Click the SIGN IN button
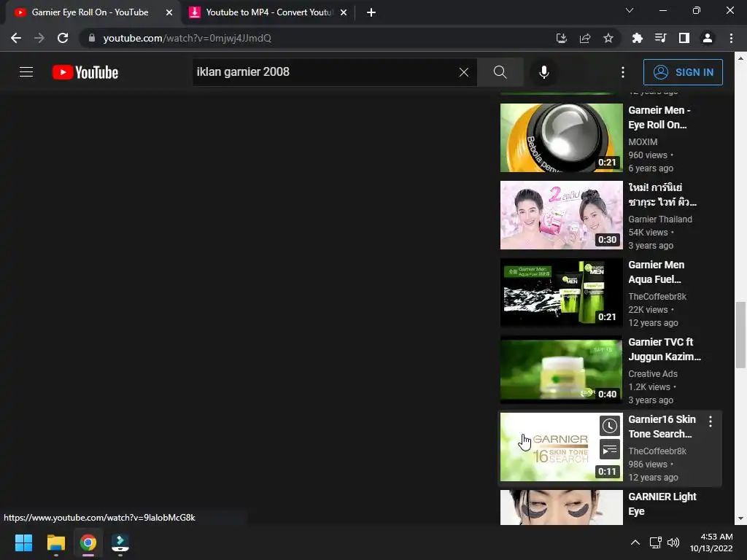The height and width of the screenshot is (560, 747). click(x=683, y=72)
